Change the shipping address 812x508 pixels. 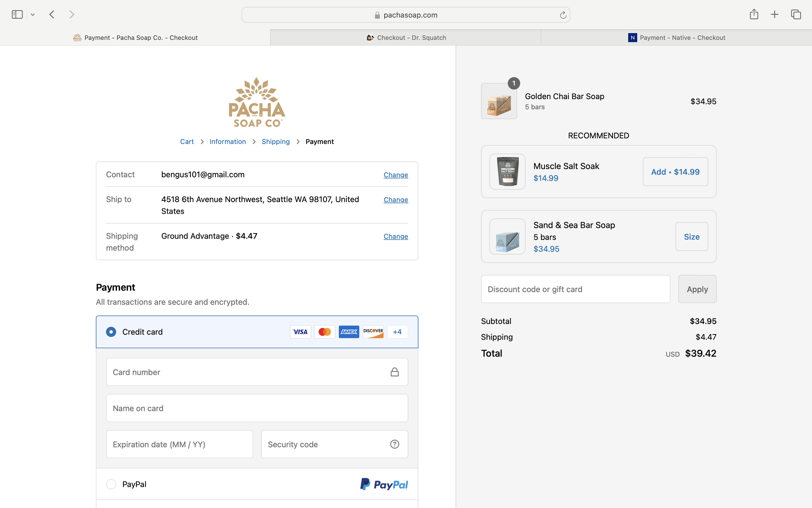pyautogui.click(x=395, y=200)
